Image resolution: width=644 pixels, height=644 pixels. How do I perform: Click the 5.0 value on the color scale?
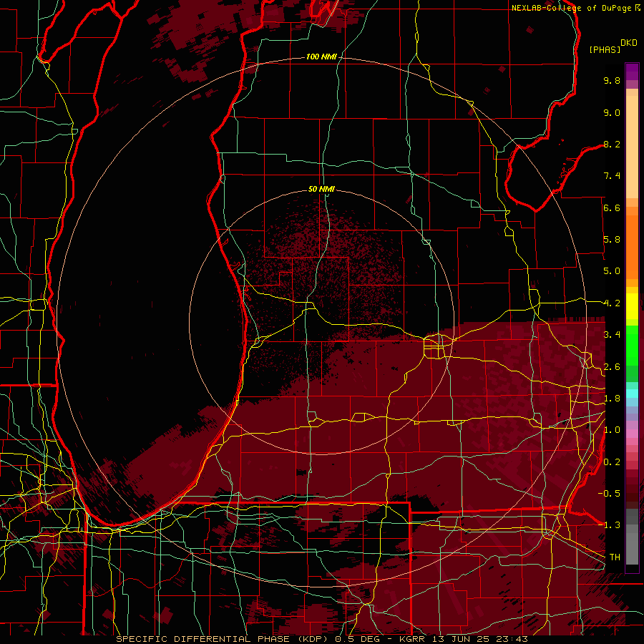point(612,271)
